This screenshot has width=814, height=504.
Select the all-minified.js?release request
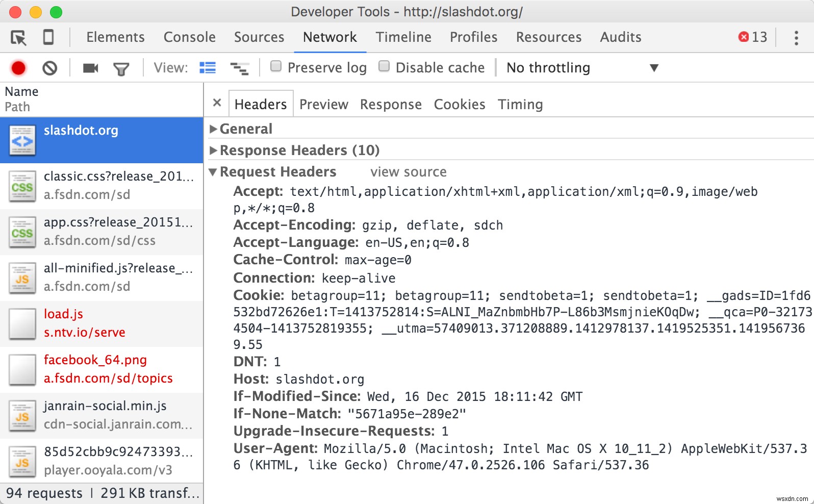[101, 278]
